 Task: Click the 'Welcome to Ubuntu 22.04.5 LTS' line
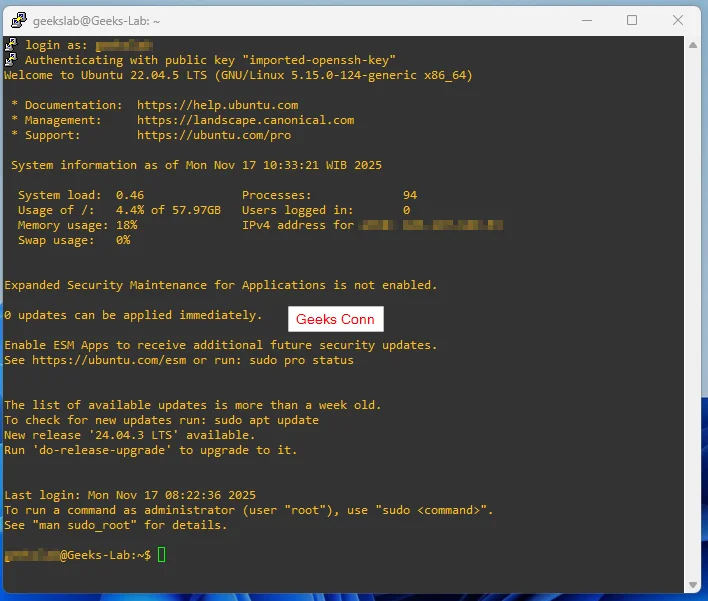point(238,75)
